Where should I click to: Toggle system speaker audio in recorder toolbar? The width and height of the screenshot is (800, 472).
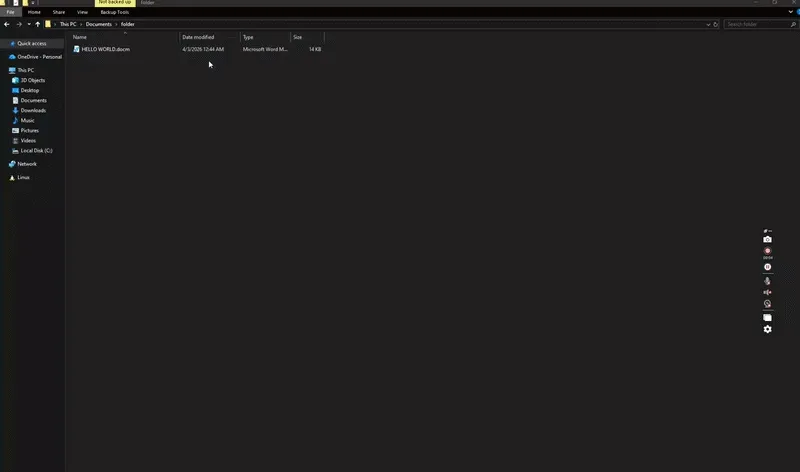tap(767, 293)
